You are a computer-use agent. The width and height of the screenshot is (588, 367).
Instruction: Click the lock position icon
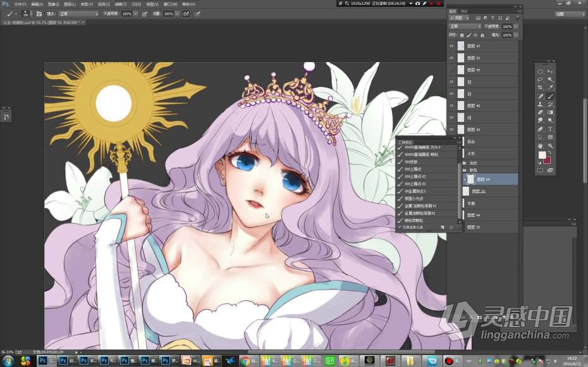(x=475, y=35)
